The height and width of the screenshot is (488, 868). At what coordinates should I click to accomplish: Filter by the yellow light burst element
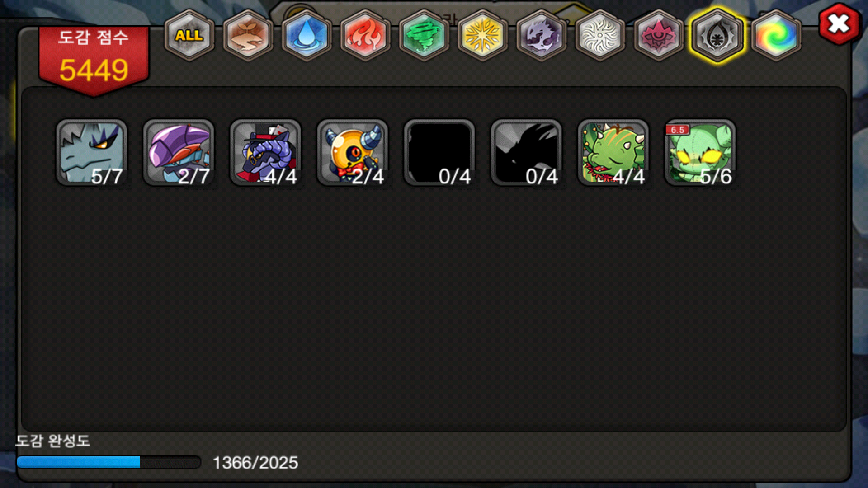coord(483,35)
